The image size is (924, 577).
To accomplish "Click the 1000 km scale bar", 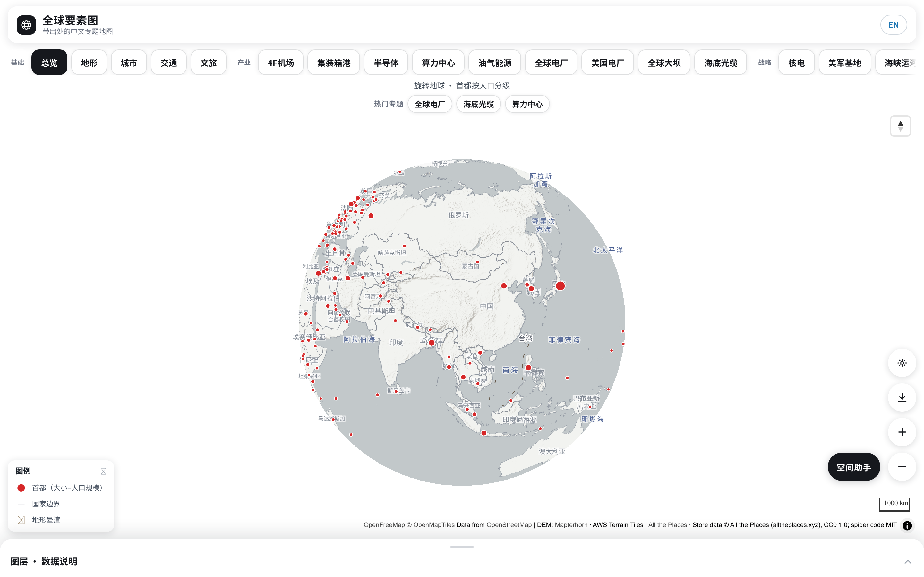I will pos(894,504).
